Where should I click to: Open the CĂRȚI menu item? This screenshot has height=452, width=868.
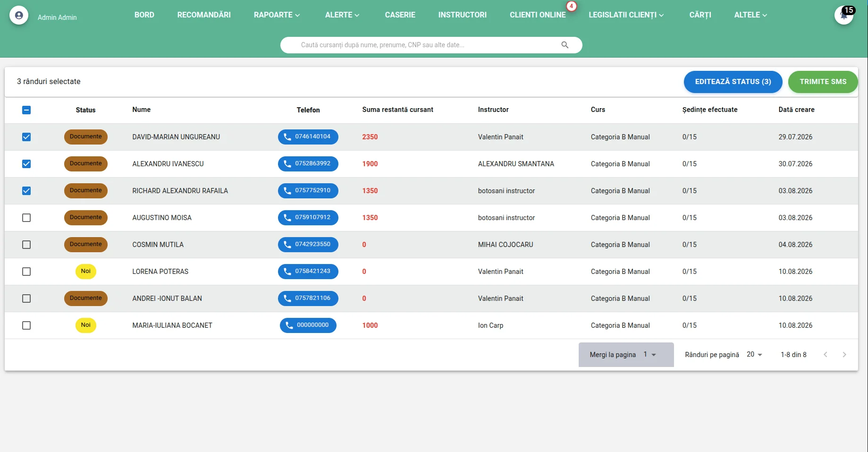click(700, 15)
